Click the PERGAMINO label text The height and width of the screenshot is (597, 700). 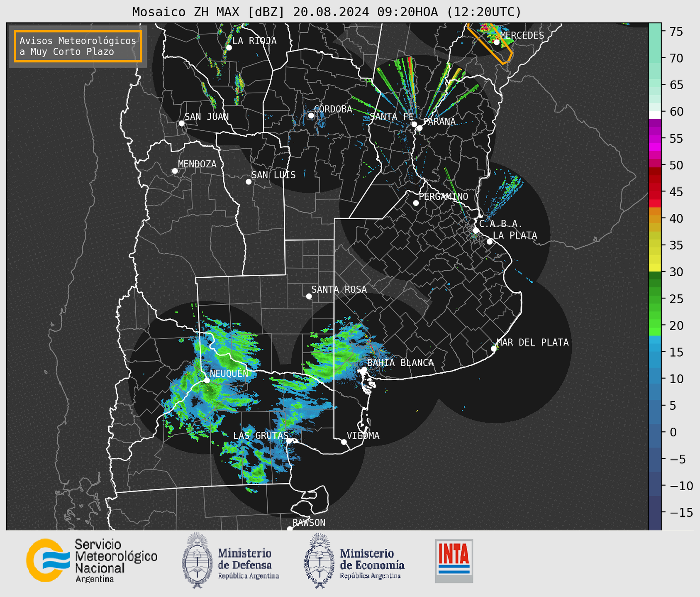(443, 196)
